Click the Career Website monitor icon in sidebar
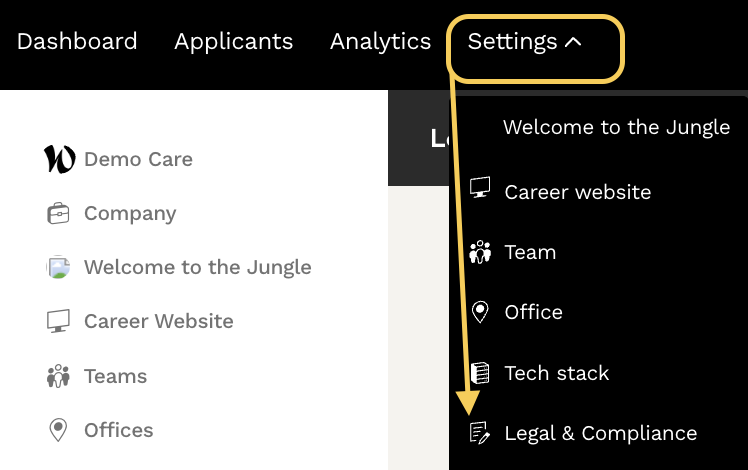 pyautogui.click(x=58, y=321)
